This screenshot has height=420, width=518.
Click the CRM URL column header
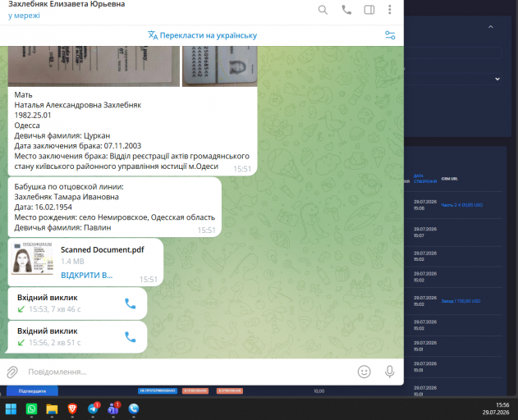(x=449, y=179)
